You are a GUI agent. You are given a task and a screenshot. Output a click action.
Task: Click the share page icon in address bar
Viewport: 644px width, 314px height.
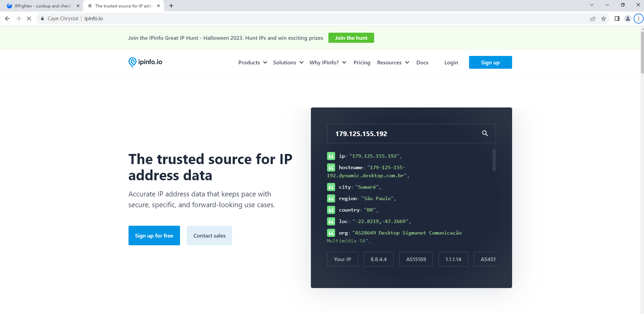pos(593,19)
